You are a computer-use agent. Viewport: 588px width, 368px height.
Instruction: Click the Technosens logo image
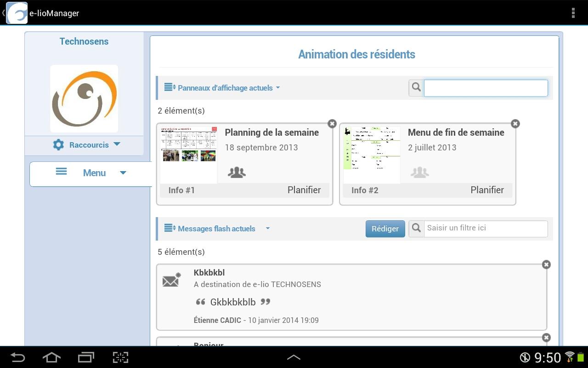[x=84, y=98]
